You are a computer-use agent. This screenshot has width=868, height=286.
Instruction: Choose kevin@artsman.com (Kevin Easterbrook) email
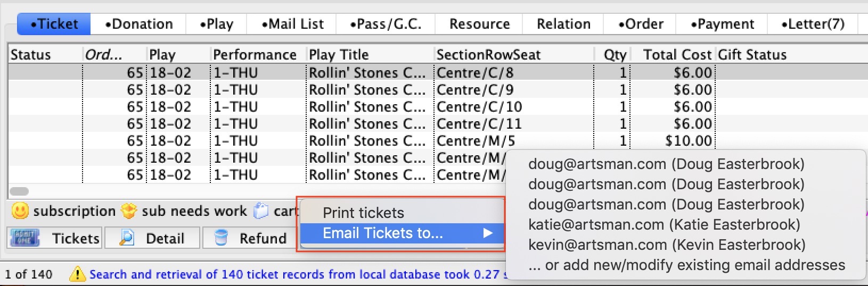click(667, 245)
